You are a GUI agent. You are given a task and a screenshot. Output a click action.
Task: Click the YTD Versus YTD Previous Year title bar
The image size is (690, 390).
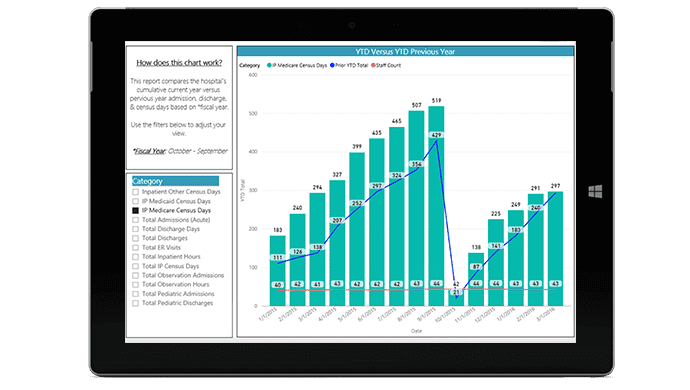coord(405,52)
